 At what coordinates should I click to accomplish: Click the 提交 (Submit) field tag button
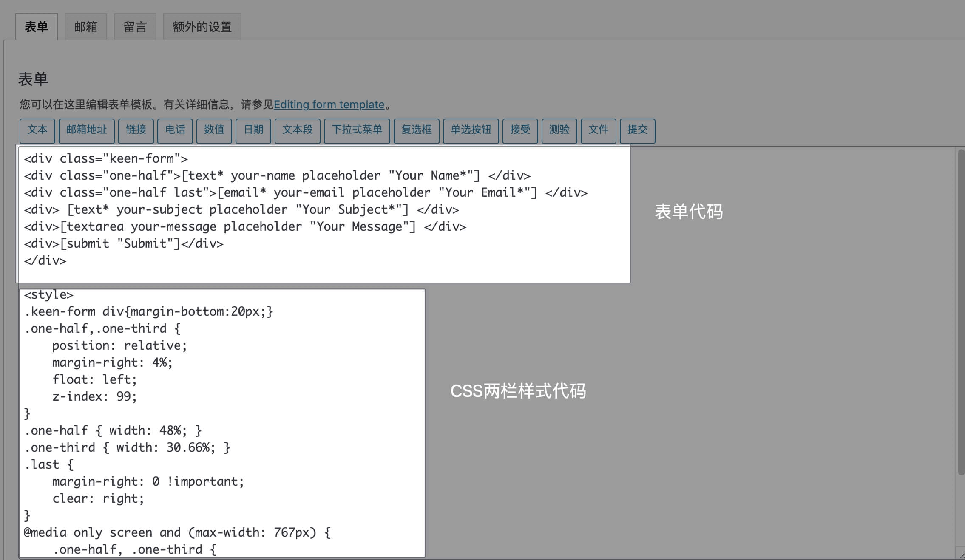click(637, 129)
